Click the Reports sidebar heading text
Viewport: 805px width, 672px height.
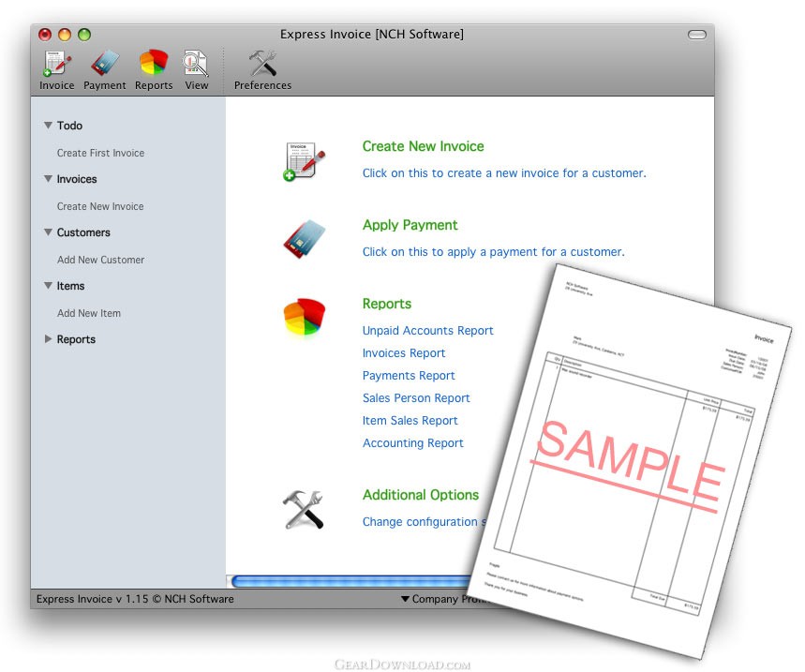coord(76,339)
